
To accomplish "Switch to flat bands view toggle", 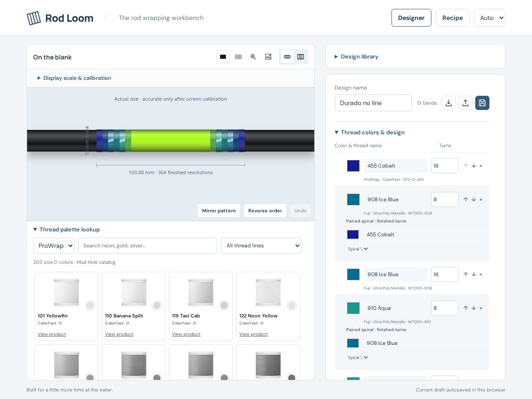I will [301, 57].
